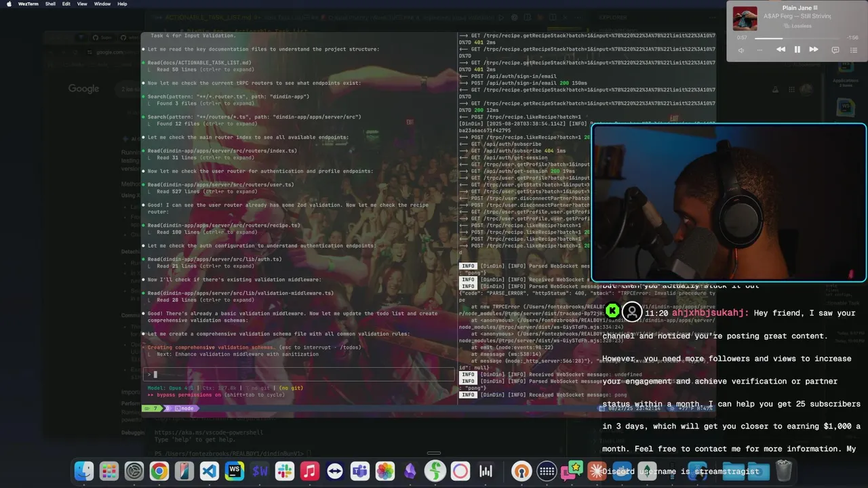Screen dimensions: 868x488
Task: Launch Google Chrome from the dock
Action: [x=159, y=470]
